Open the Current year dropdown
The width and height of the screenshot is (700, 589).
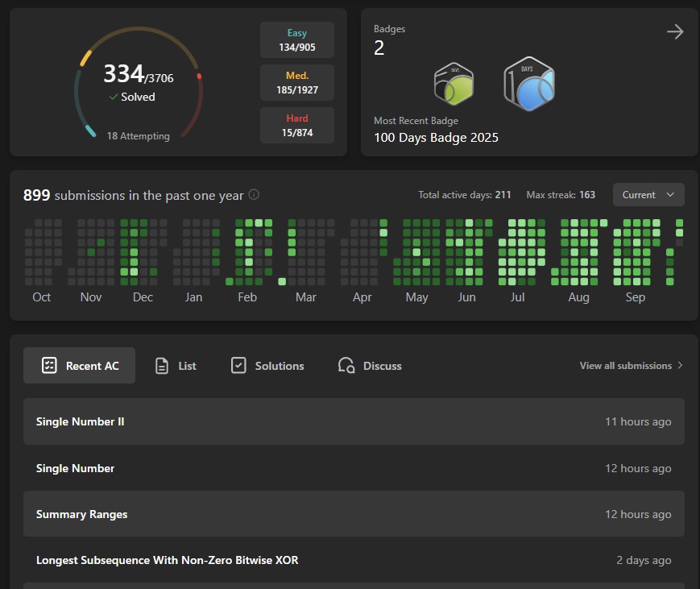pos(648,195)
